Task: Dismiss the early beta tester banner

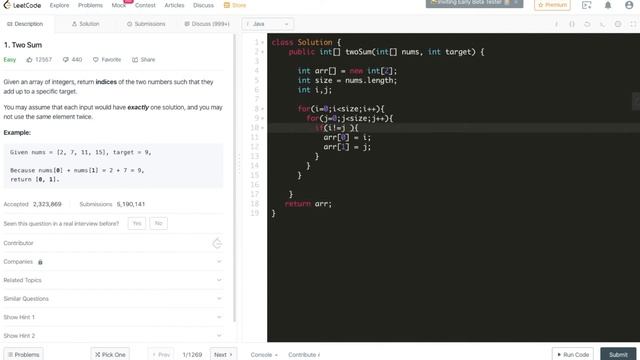Action: point(516,2)
